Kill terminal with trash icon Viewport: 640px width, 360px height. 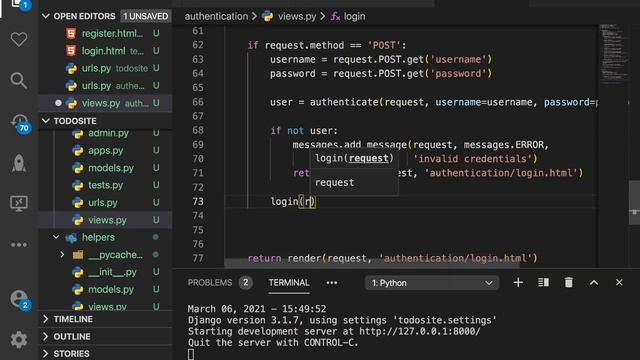coord(569,282)
